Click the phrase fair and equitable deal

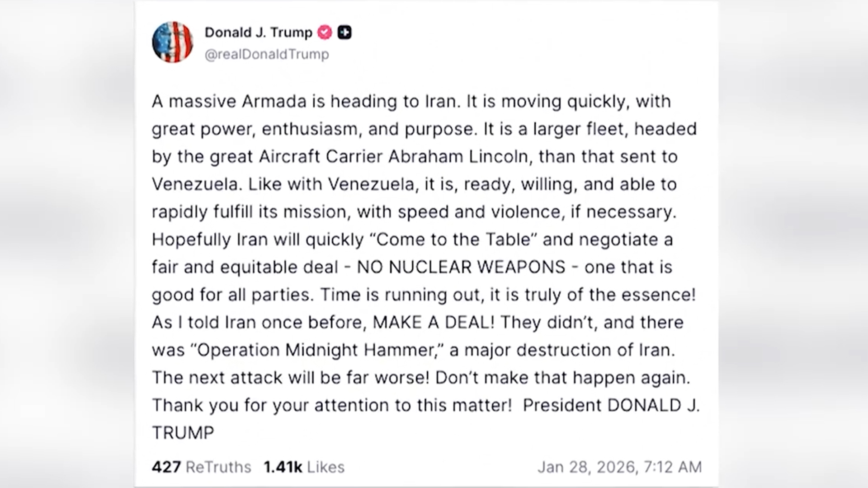coord(245,267)
